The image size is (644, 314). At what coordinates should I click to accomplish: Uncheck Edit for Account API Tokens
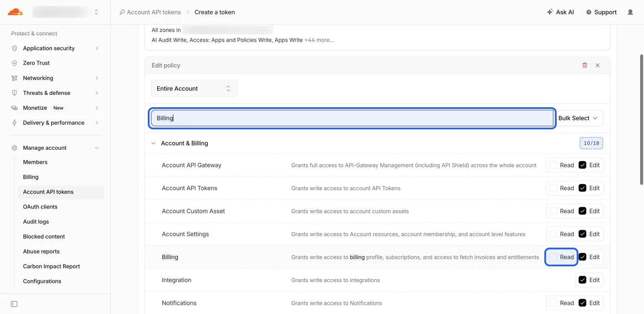[x=582, y=188]
